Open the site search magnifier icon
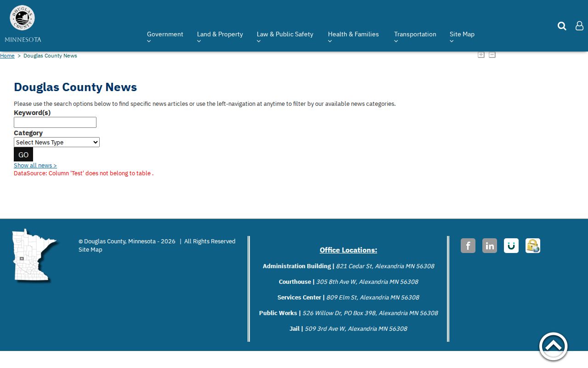This screenshot has height=368, width=588. tap(562, 26)
